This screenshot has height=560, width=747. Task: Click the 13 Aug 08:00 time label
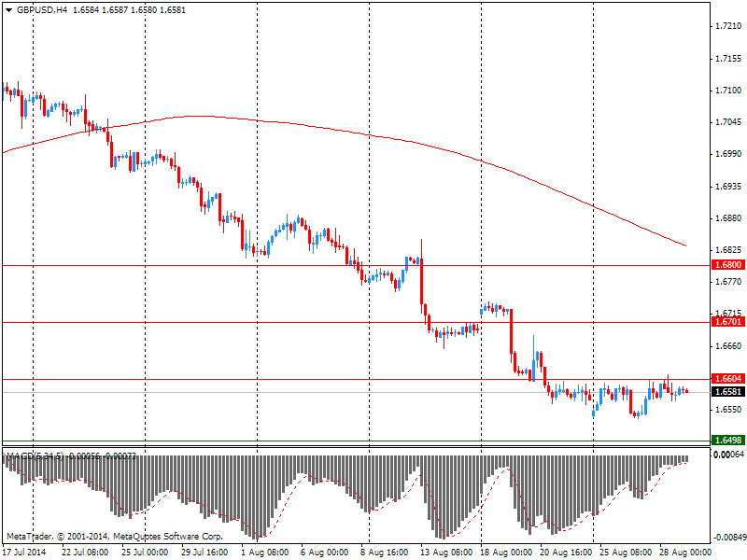coord(446,553)
